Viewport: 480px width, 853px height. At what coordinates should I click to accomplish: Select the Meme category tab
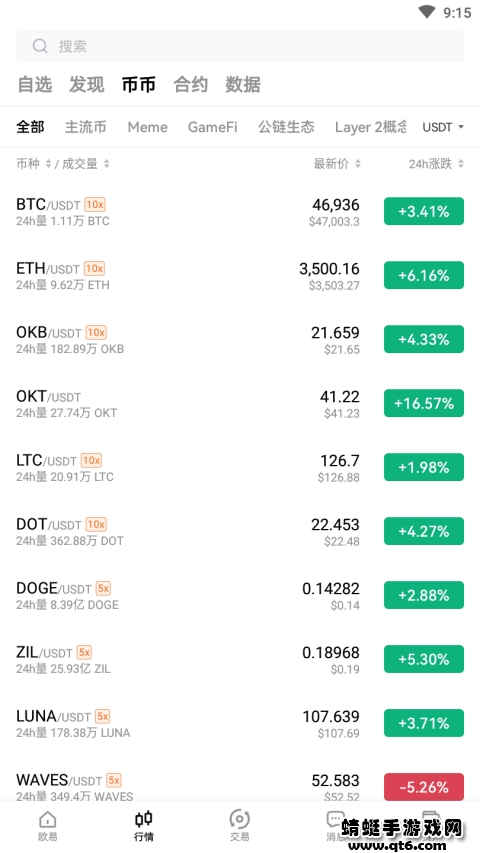[x=147, y=127]
